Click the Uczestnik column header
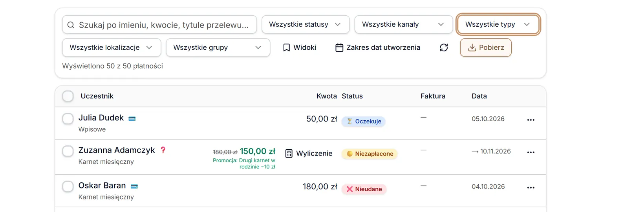The width and height of the screenshot is (644, 212). pos(97,96)
